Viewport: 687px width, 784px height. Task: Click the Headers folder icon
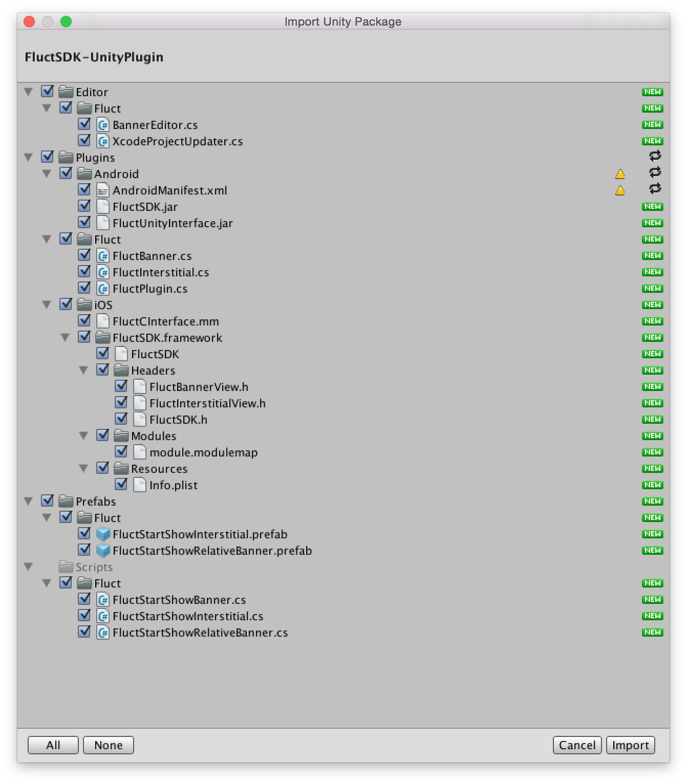pyautogui.click(x=121, y=371)
